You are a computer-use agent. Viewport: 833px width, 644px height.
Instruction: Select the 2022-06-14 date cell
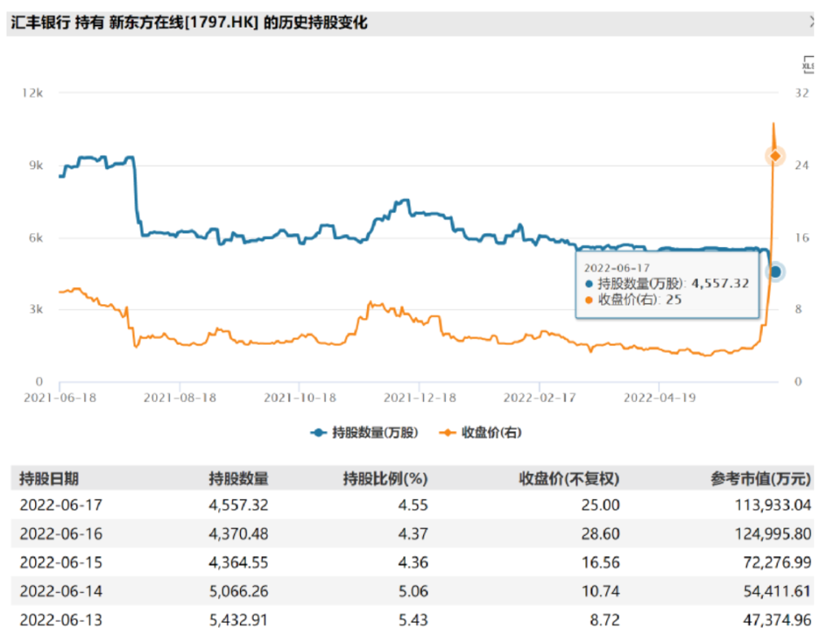click(61, 591)
